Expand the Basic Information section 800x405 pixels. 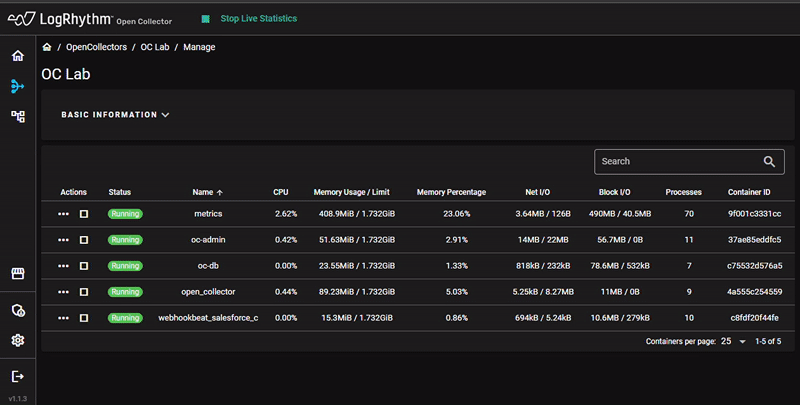115,115
